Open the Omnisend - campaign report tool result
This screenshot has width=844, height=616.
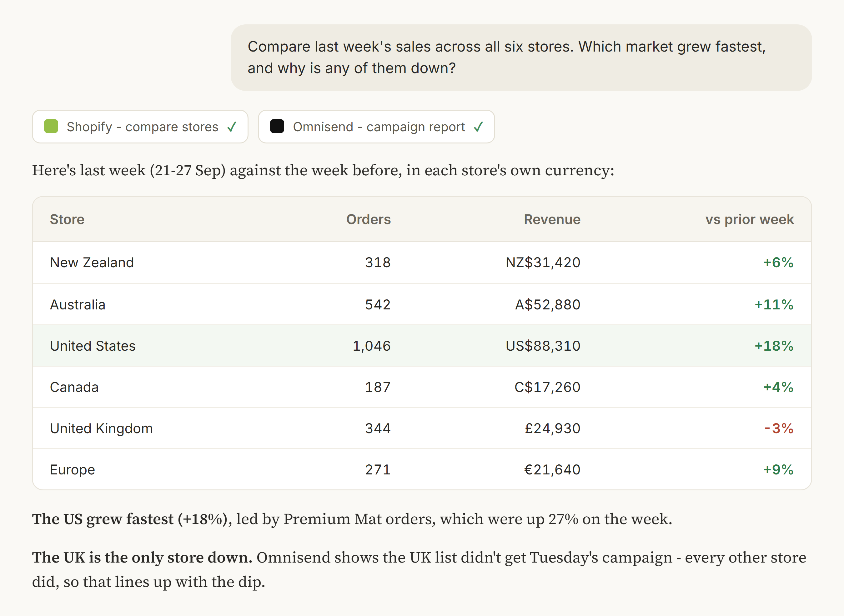coord(376,126)
